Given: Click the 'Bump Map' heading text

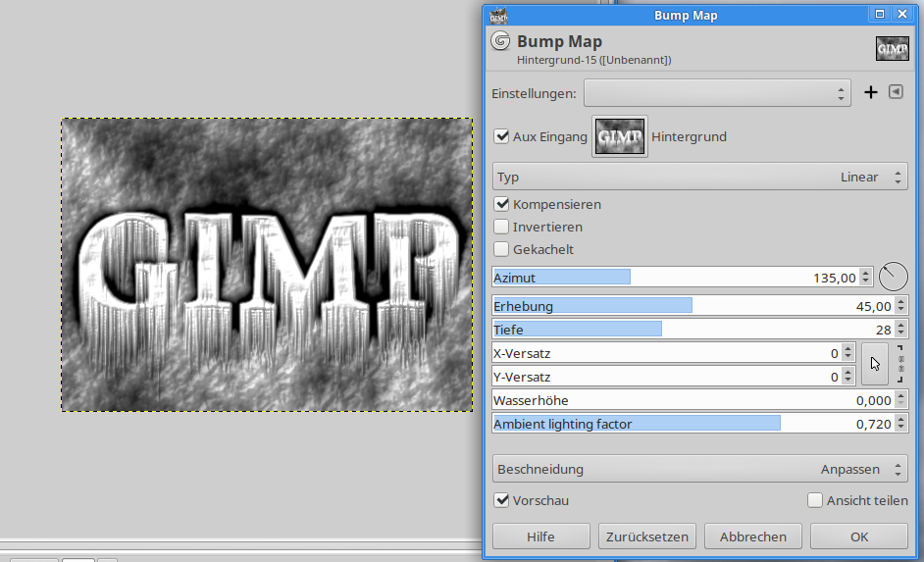Looking at the screenshot, I should 559,41.
